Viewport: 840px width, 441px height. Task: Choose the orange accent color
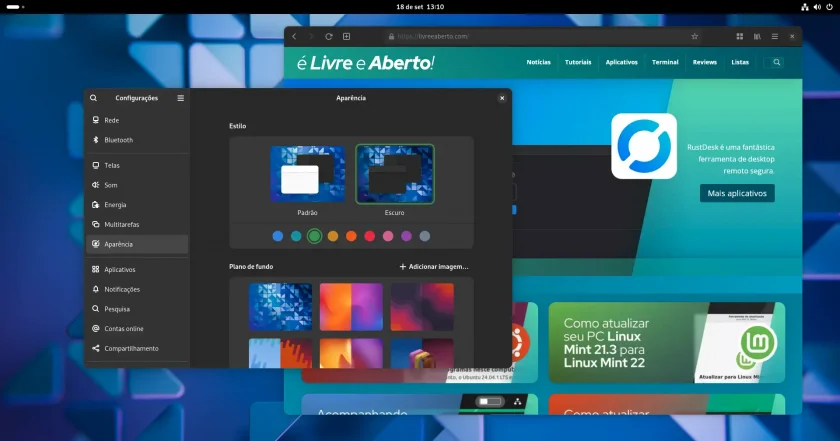[x=351, y=236]
